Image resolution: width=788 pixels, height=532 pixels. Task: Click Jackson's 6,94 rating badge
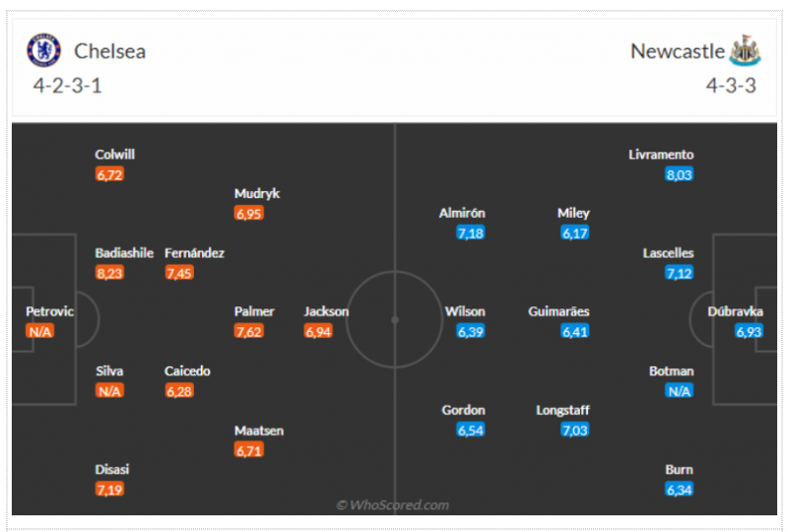(318, 332)
